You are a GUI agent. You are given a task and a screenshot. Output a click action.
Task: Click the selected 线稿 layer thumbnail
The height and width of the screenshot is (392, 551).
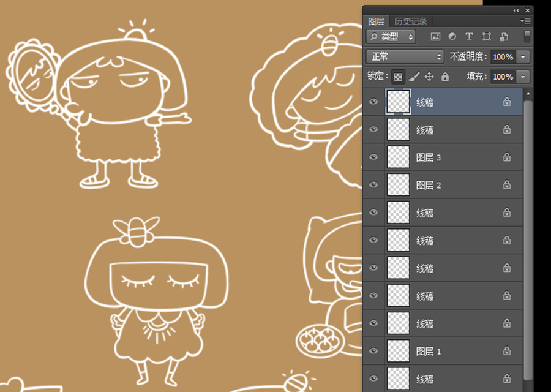(x=398, y=102)
